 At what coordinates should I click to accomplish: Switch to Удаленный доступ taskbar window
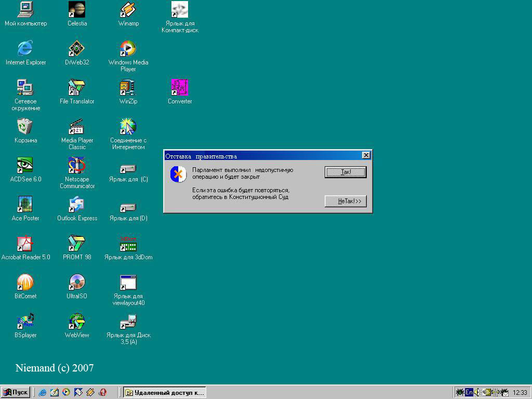point(165,392)
